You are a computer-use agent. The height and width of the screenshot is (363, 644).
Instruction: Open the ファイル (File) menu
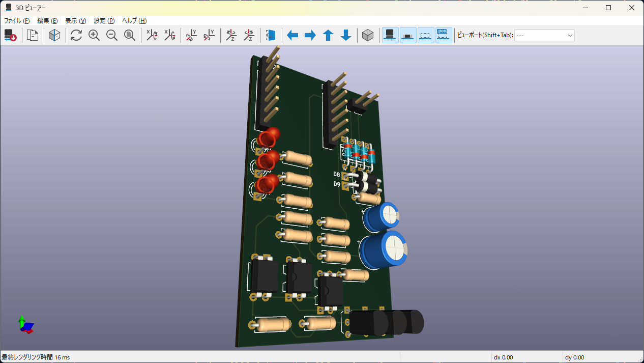[17, 21]
